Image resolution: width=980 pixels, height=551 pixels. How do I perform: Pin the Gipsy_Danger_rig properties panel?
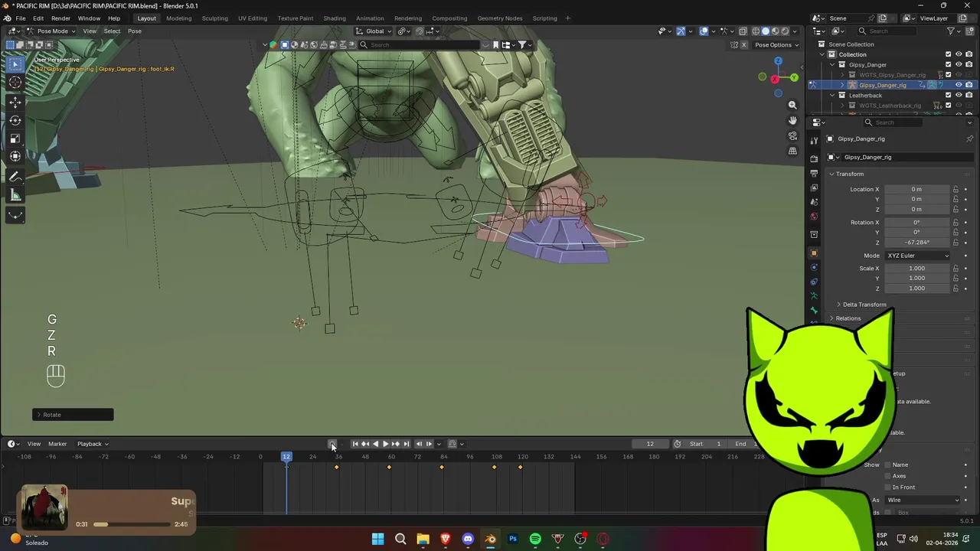(969, 139)
